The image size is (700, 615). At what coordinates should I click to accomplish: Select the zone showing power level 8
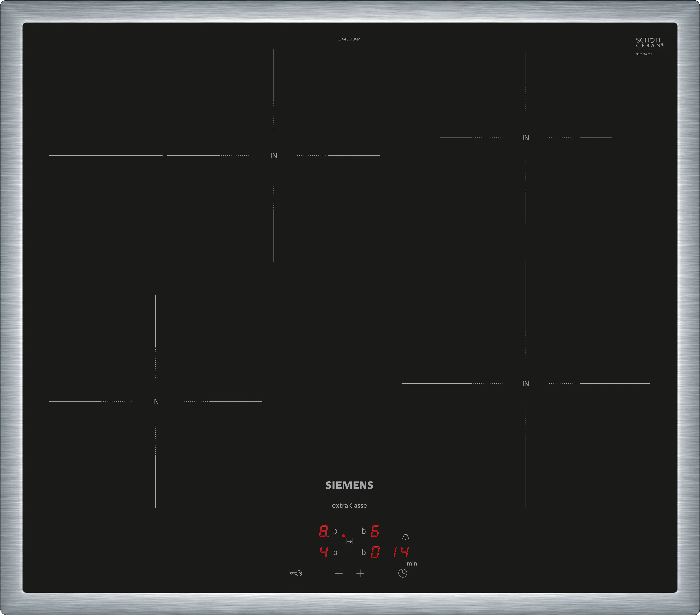[323, 531]
